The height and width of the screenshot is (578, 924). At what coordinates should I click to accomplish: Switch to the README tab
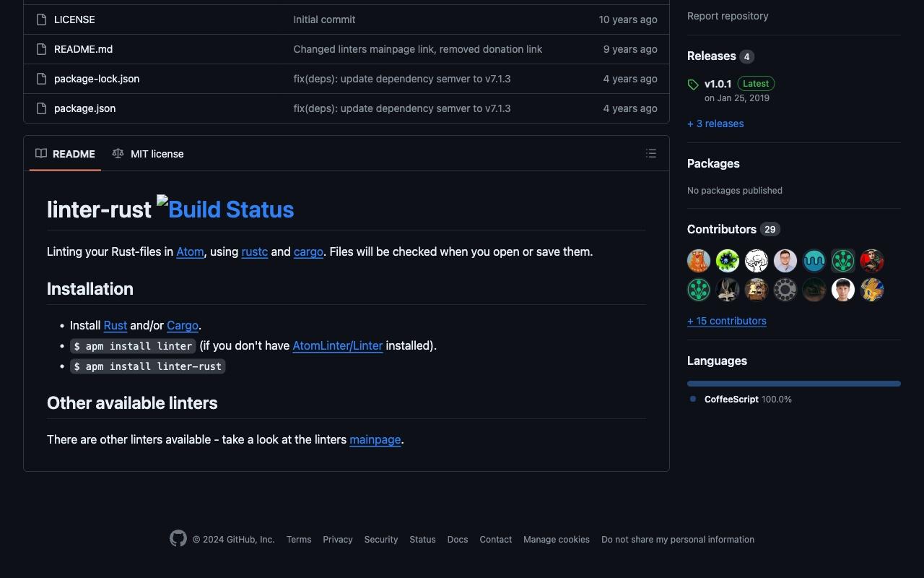point(65,154)
